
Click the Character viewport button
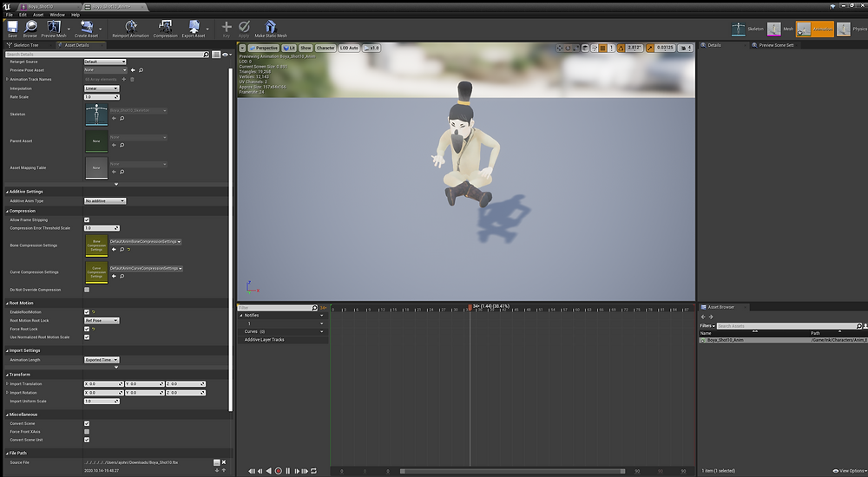(325, 49)
